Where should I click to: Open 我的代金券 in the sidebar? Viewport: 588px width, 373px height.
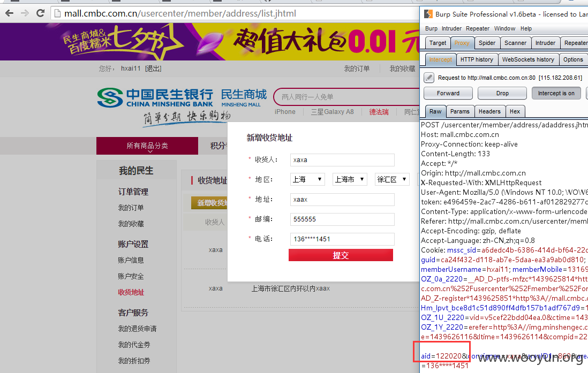134,345
